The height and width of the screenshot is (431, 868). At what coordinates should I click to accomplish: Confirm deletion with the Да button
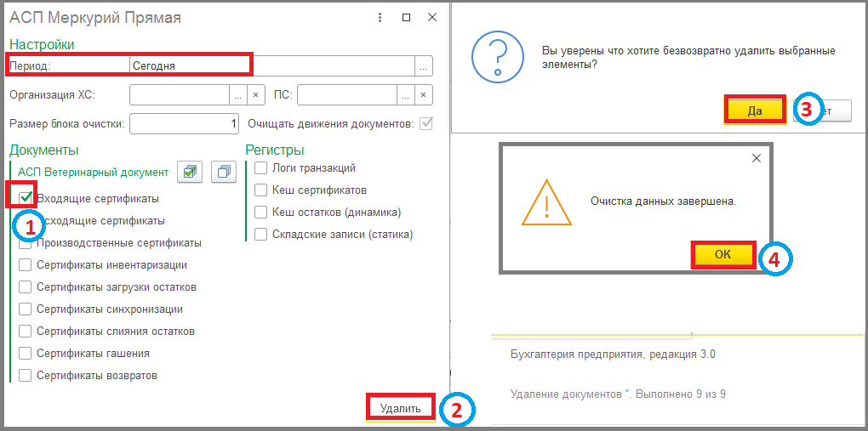click(x=755, y=111)
